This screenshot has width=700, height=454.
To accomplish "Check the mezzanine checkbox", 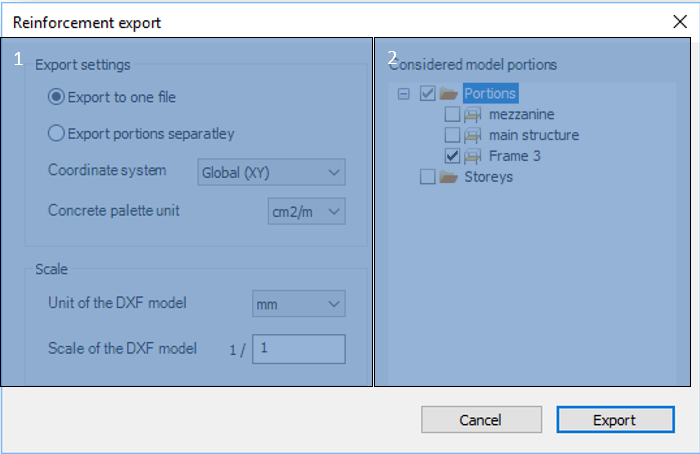I will tap(452, 114).
